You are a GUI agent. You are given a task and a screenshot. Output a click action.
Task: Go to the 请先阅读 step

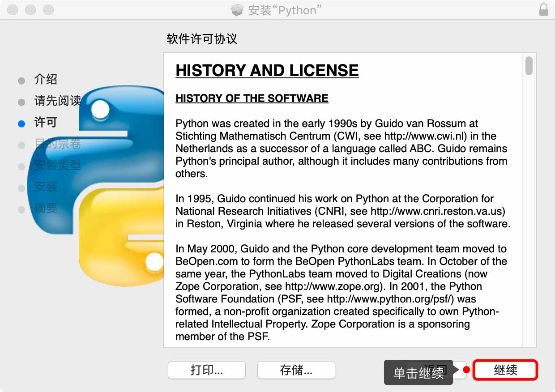(x=57, y=101)
